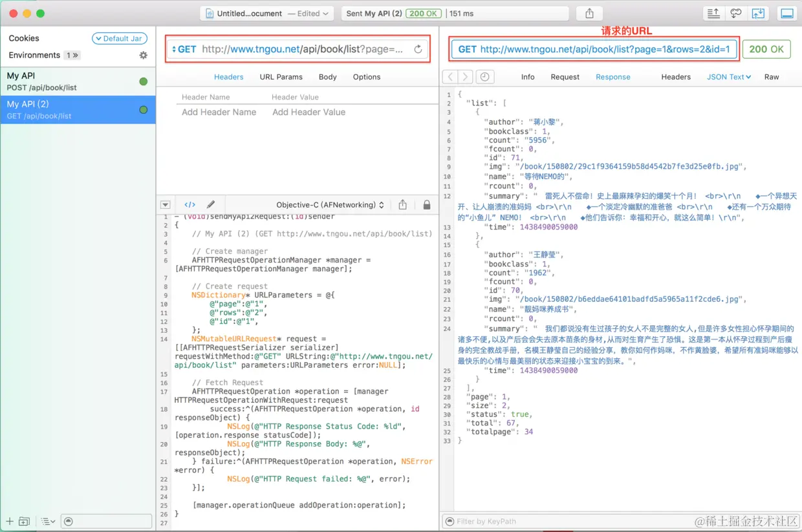This screenshot has height=532, width=802.
Task: Select the My API POST request
Action: 78,81
